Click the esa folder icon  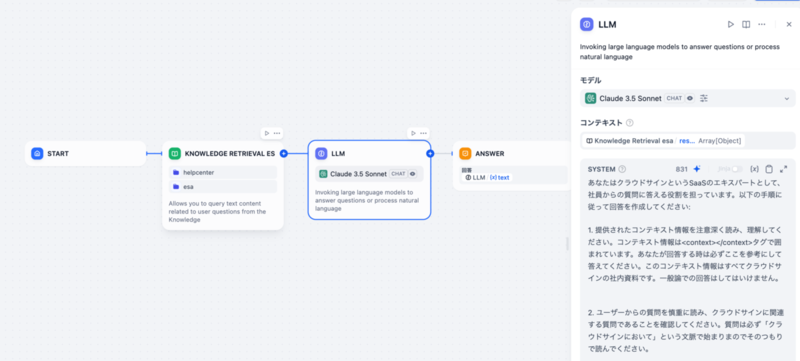click(x=176, y=187)
